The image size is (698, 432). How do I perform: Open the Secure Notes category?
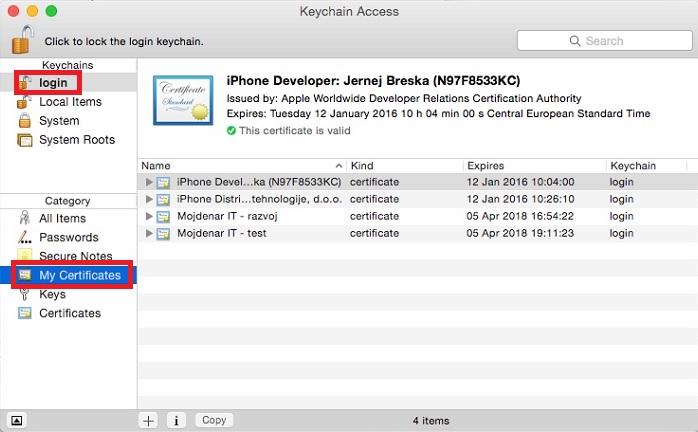click(x=74, y=256)
